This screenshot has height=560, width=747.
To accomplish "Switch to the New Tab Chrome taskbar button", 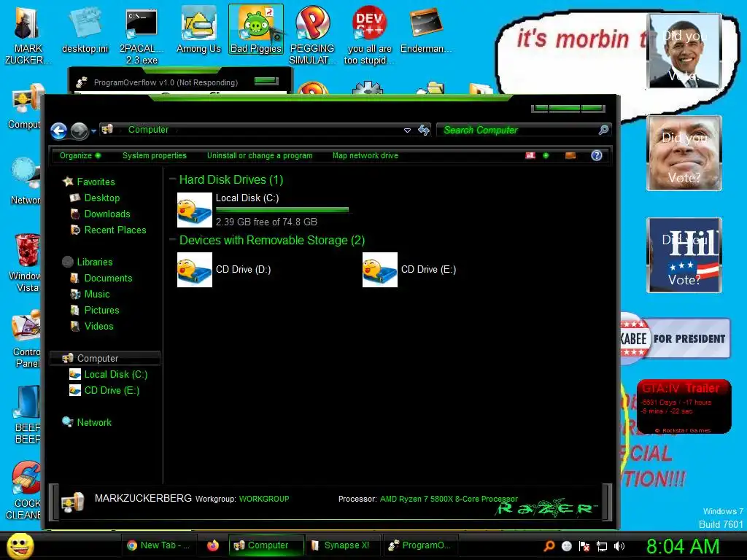I will (158, 545).
